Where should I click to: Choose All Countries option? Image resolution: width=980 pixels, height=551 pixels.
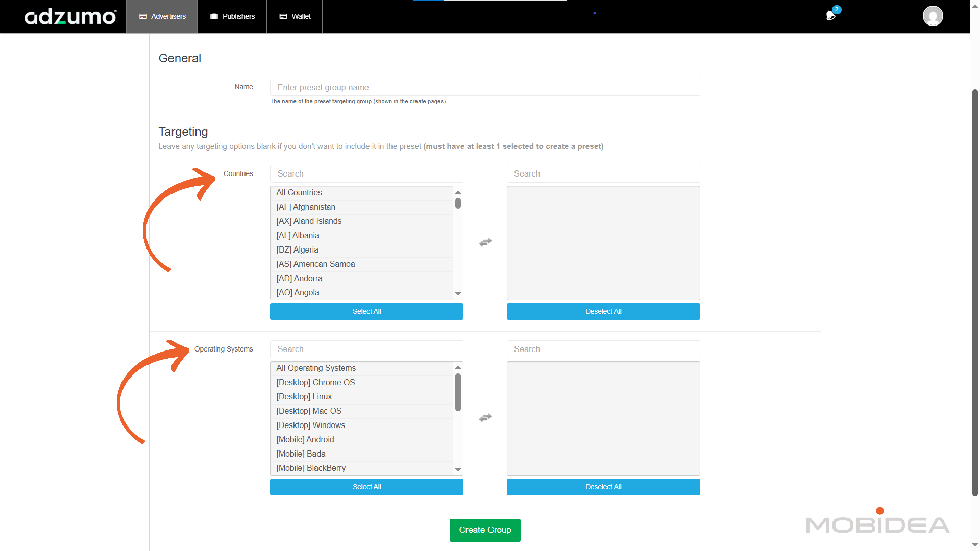click(x=299, y=193)
